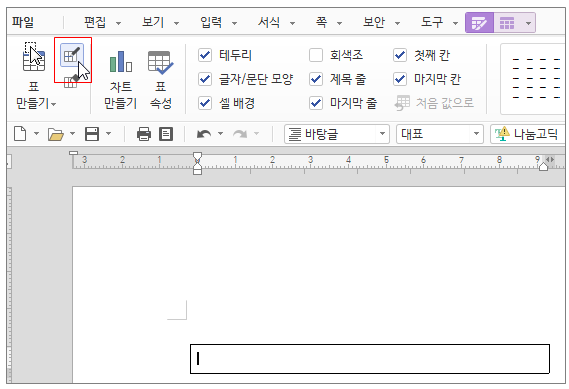Screen dimensions: 569x389
Task: Open the folder icon dropdown arrow
Action: [73, 134]
